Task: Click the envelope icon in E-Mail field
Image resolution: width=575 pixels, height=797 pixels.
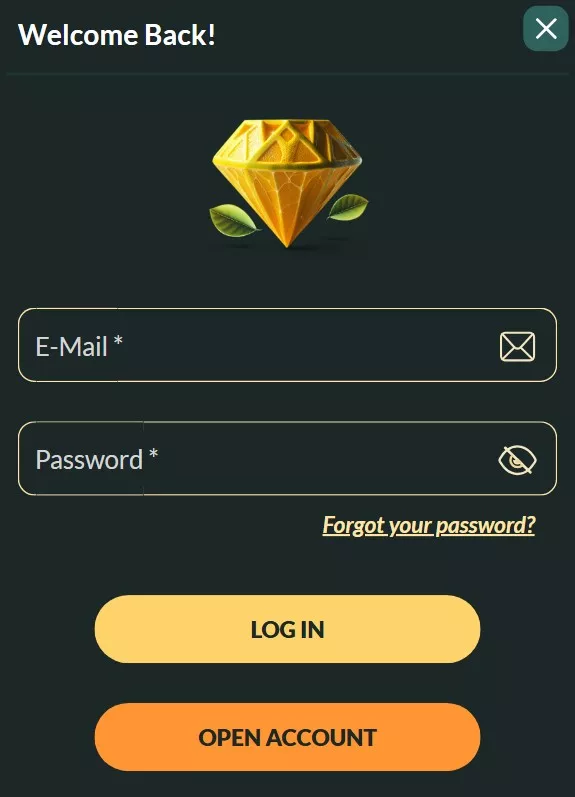Action: click(517, 347)
